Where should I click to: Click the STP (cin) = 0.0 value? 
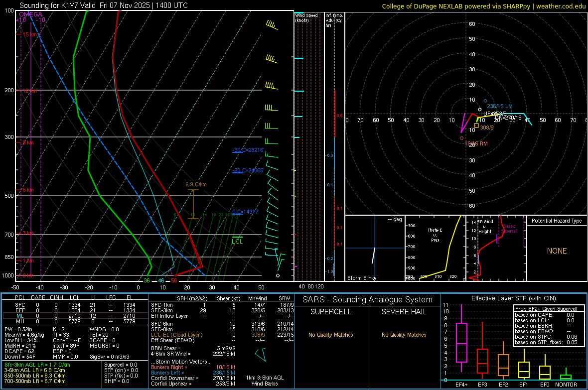(121, 370)
